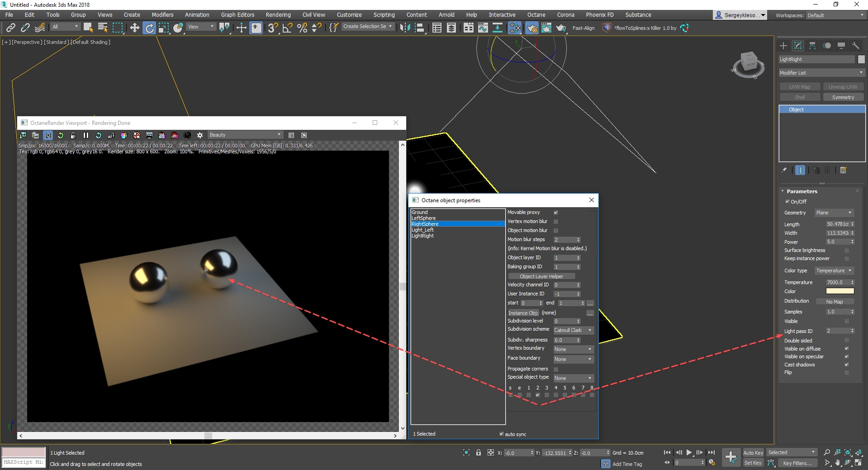Click the Unlink Selection tool
Viewport: 868px width, 470px height.
[x=25, y=28]
